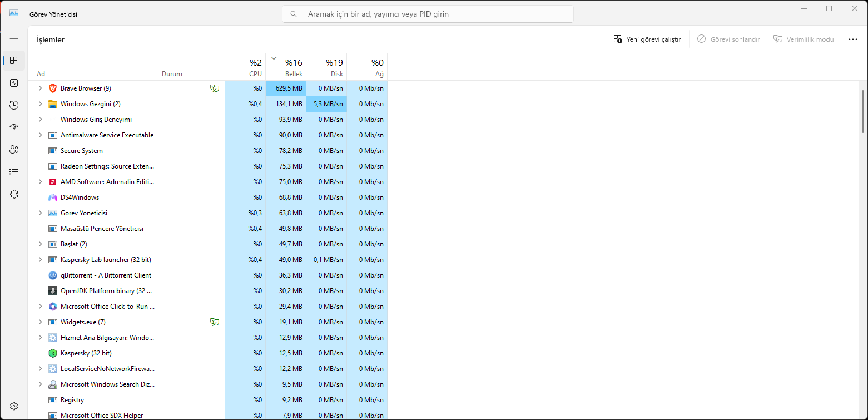Expand Windows Giriş Deneyimi process

pyautogui.click(x=40, y=119)
